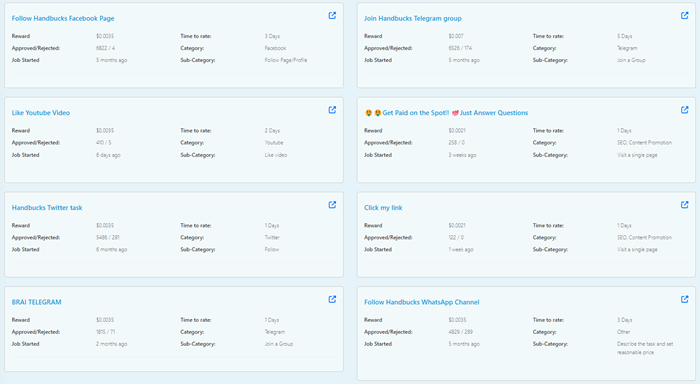The height and width of the screenshot is (384, 700).
Task: Open the Like Youtube Video job title
Action: click(41, 113)
